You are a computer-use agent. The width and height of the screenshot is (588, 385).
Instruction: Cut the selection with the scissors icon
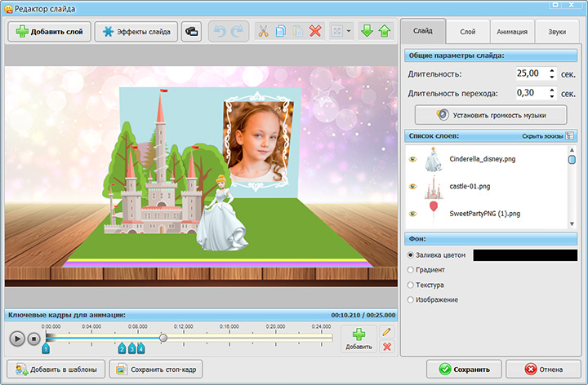[263, 32]
